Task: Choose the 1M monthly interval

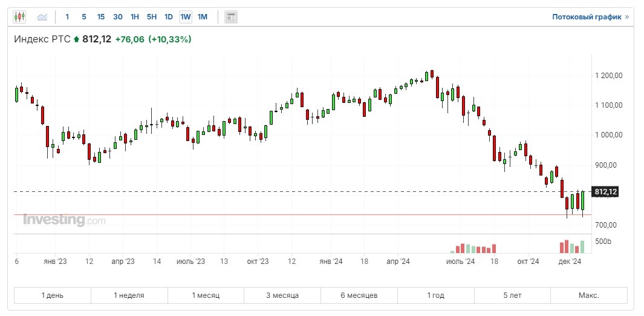Action: pyautogui.click(x=203, y=17)
